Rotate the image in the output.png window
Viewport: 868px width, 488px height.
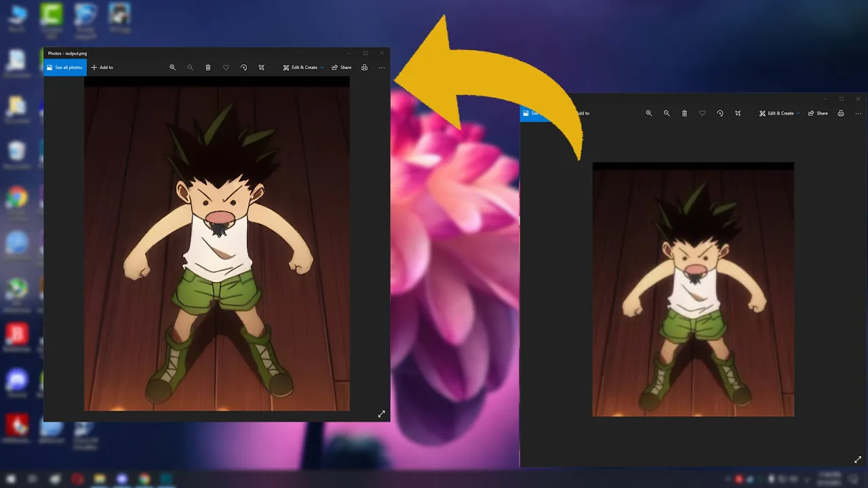click(243, 68)
